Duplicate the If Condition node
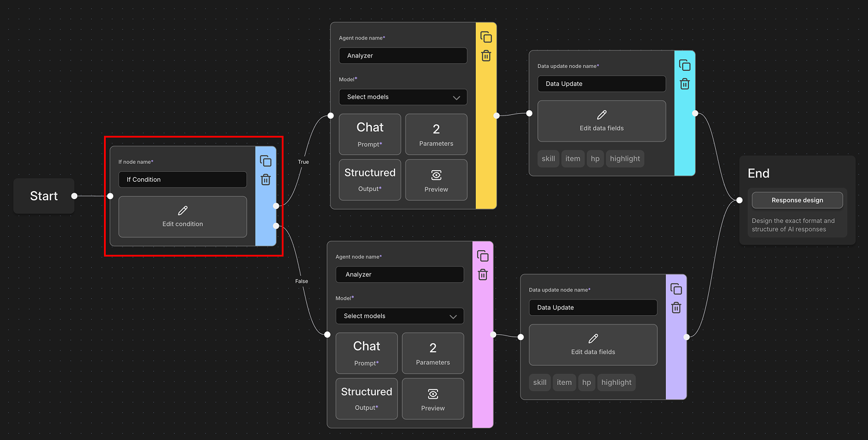 pos(266,161)
